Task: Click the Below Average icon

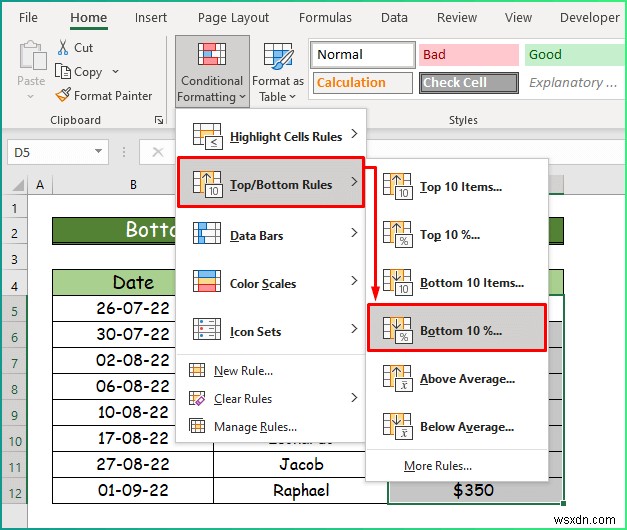Action: click(397, 426)
